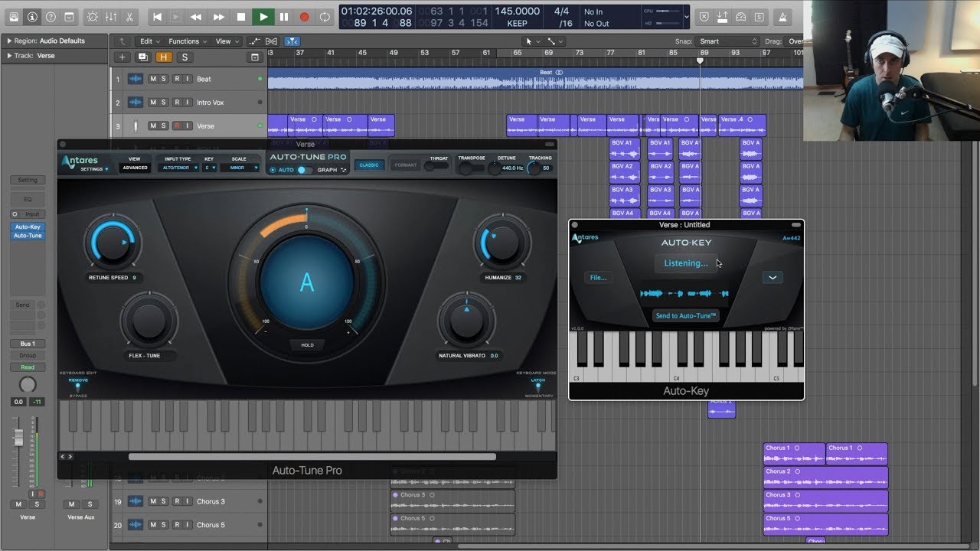Open the Editors scissors icon

coord(129,16)
